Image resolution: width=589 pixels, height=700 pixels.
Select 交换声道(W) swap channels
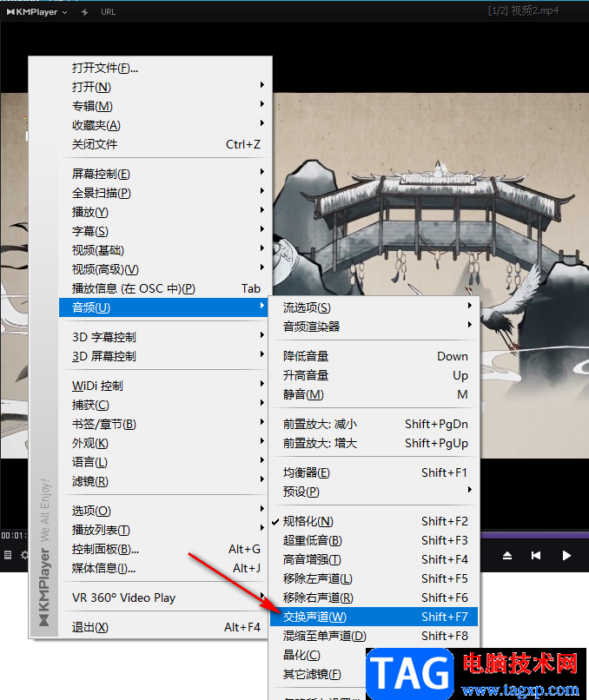(x=374, y=617)
